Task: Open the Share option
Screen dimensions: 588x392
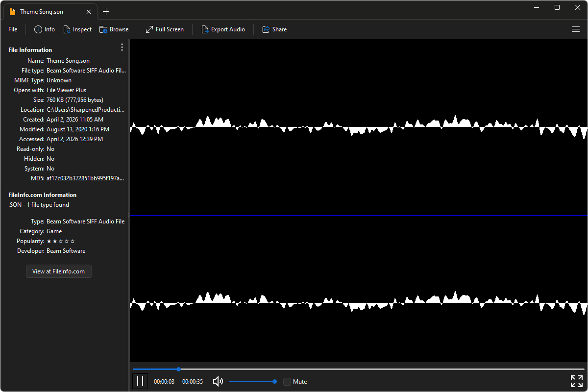Action: click(x=266, y=29)
